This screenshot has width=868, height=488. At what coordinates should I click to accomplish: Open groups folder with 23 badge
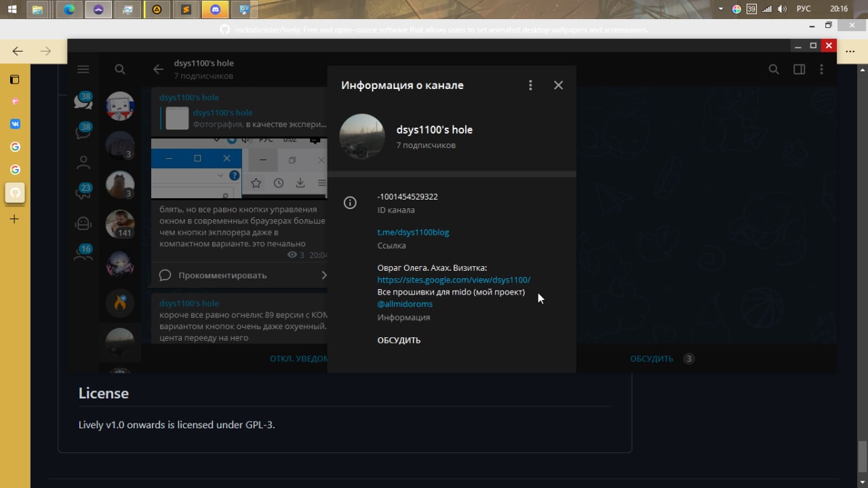(83, 192)
